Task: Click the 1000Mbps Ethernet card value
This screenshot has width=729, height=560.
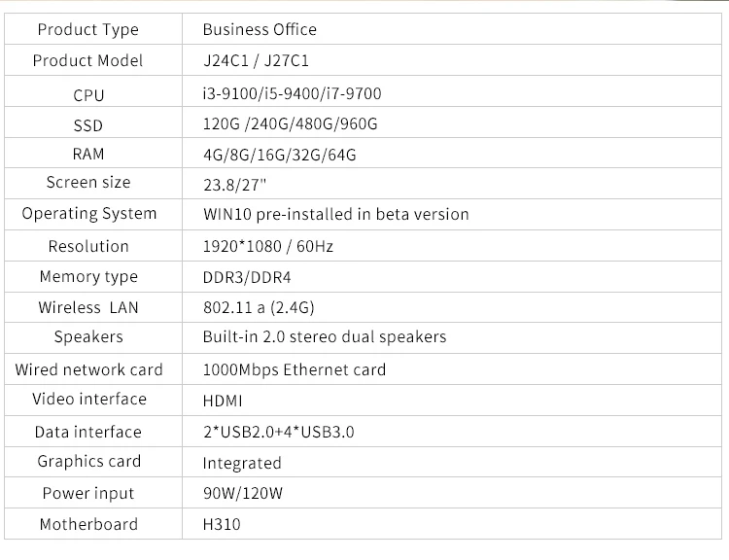Action: pos(294,369)
